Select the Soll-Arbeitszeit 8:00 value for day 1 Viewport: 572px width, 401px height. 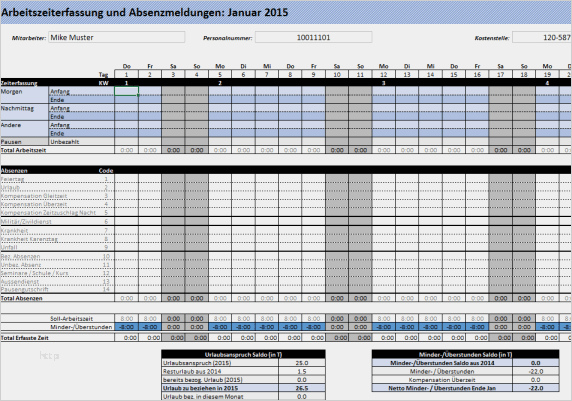click(x=126, y=319)
